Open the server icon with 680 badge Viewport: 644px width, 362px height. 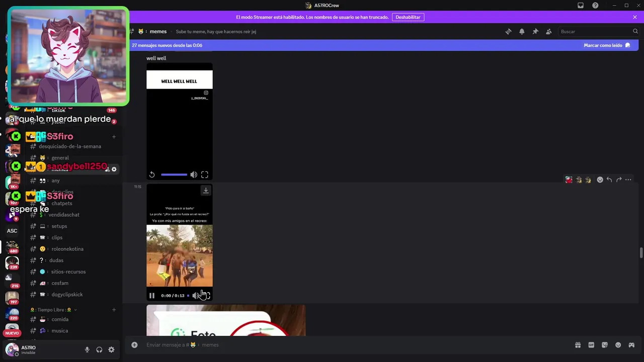pos(12,246)
